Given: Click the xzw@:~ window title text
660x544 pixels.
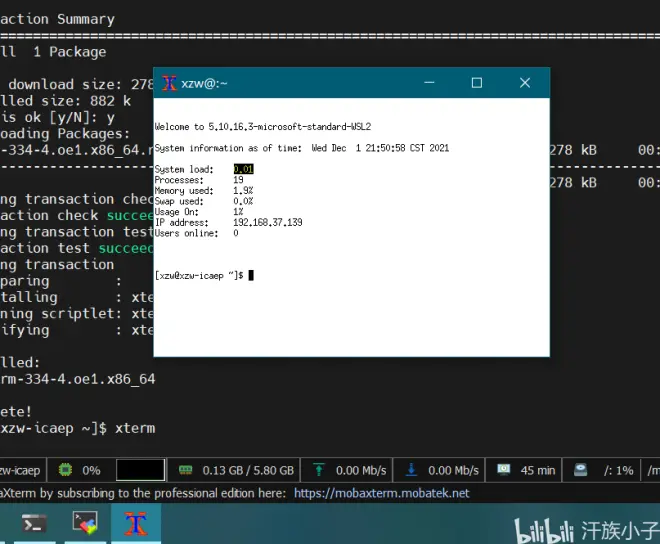Looking at the screenshot, I should tap(204, 83).
